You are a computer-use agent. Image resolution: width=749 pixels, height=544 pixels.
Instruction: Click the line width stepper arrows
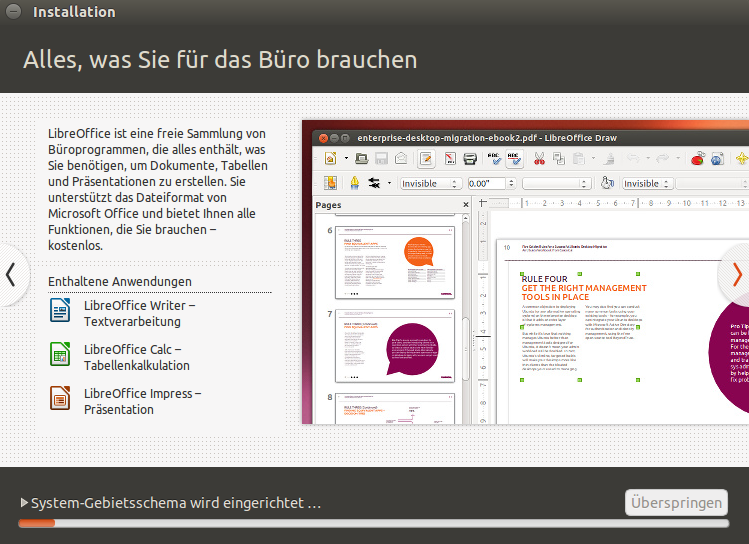(511, 183)
